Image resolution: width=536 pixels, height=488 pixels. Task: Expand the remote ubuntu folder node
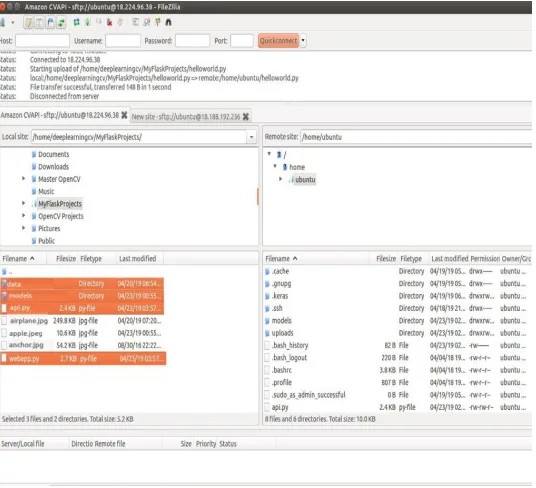pyautogui.click(x=281, y=179)
